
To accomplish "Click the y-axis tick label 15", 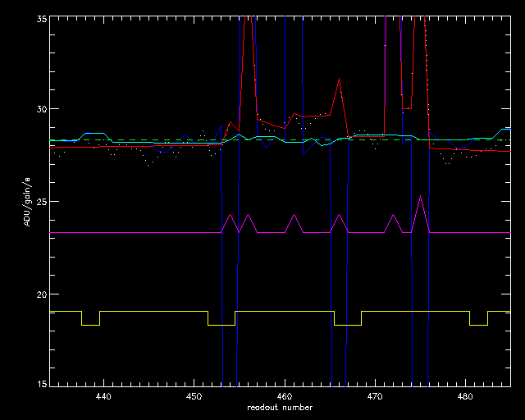I will 41,384.
